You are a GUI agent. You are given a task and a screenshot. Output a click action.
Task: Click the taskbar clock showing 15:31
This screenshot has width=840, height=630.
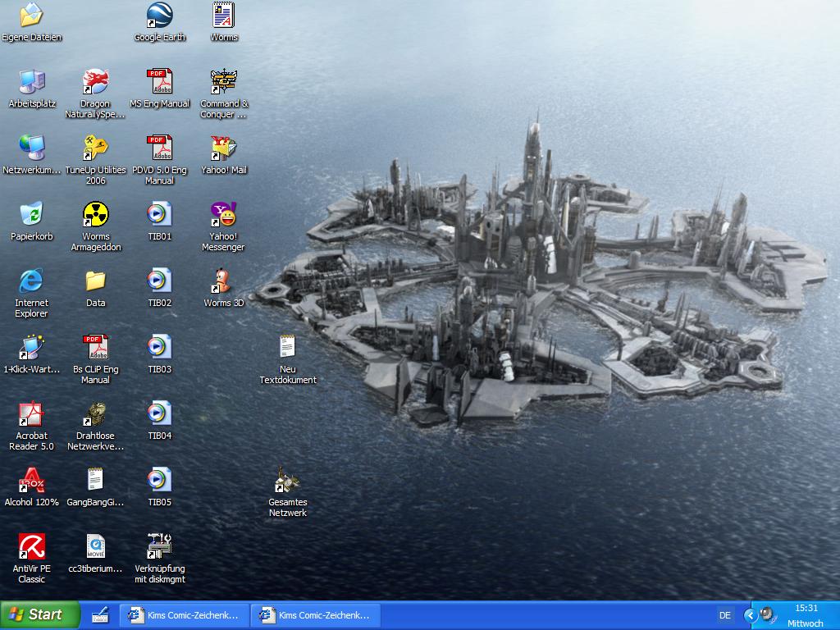tap(806, 609)
